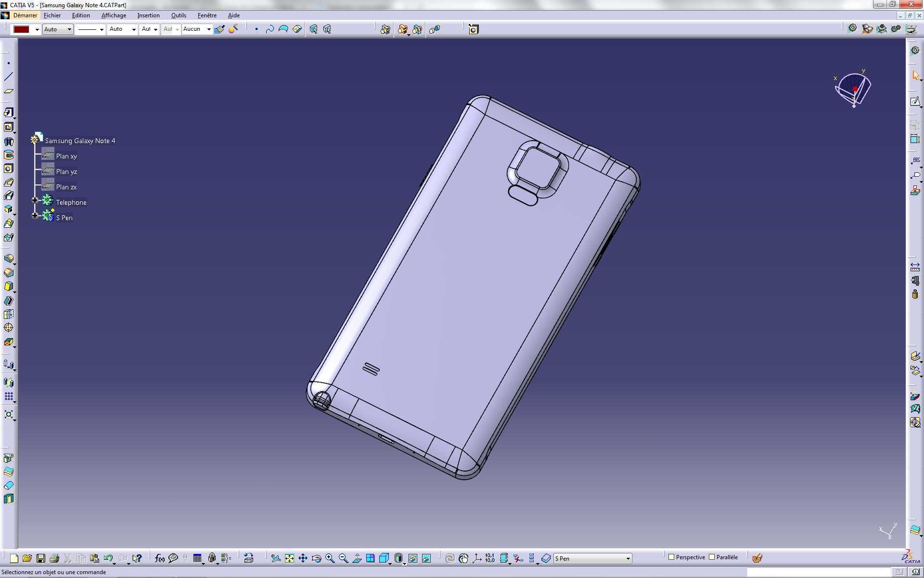Create multi-view layout

[370, 558]
